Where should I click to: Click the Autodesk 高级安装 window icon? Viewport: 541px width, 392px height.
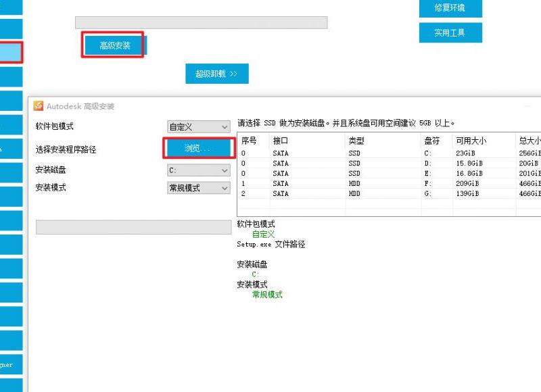click(39, 106)
